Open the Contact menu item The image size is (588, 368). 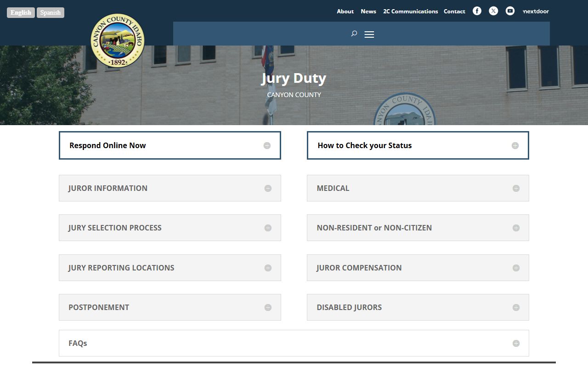[455, 11]
